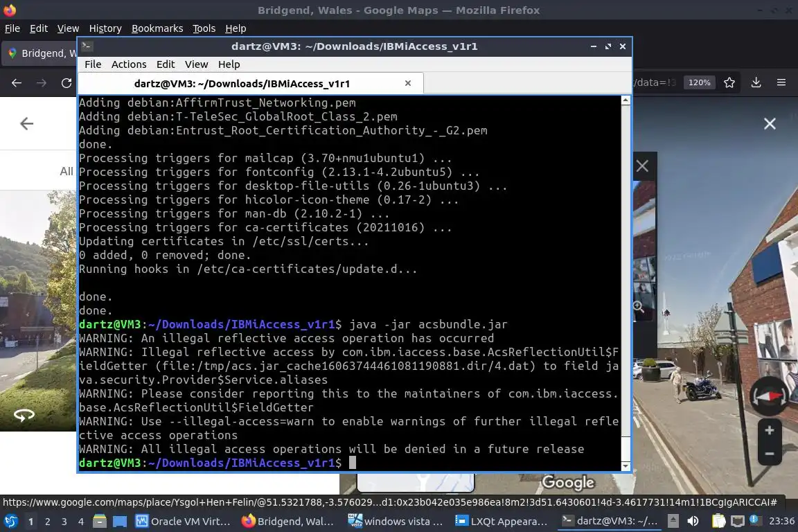This screenshot has height=532, width=798.
Task: Select the All photos filter tab
Action: coord(66,171)
